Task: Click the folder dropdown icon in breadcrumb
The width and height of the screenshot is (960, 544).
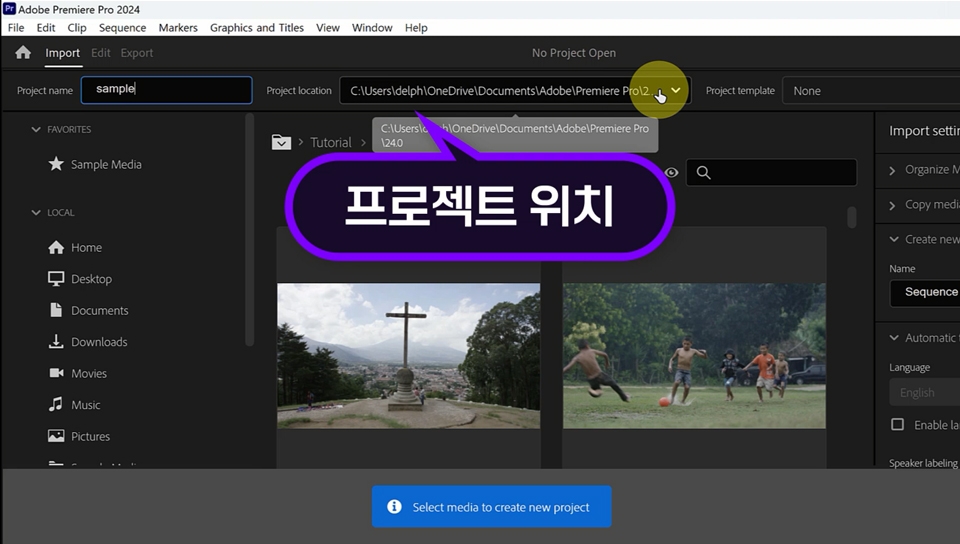Action: tap(281, 142)
